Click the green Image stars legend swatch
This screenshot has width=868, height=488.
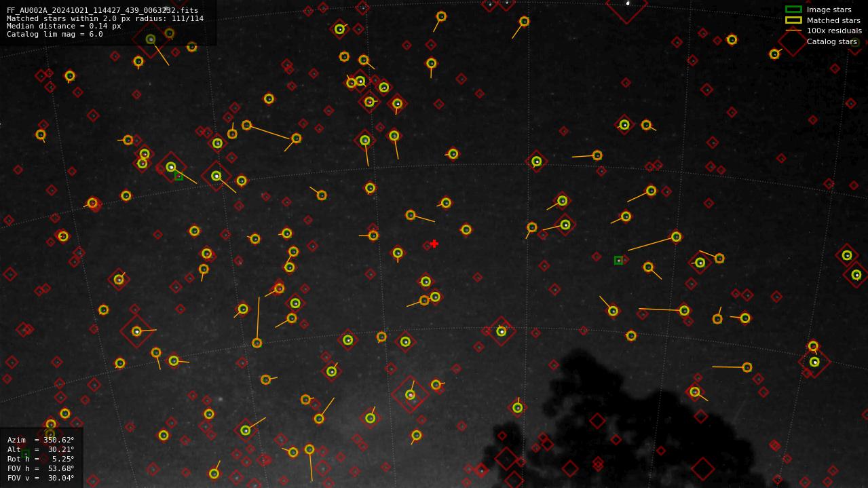(793, 10)
